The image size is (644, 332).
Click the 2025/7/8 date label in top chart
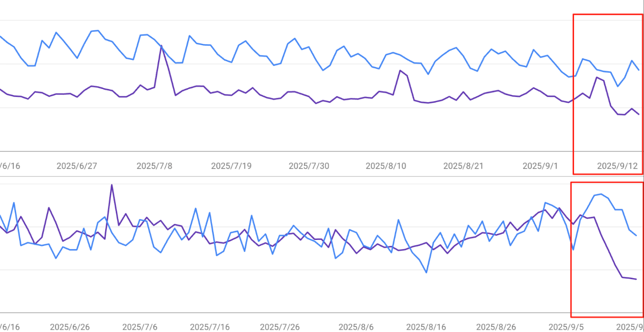(154, 166)
